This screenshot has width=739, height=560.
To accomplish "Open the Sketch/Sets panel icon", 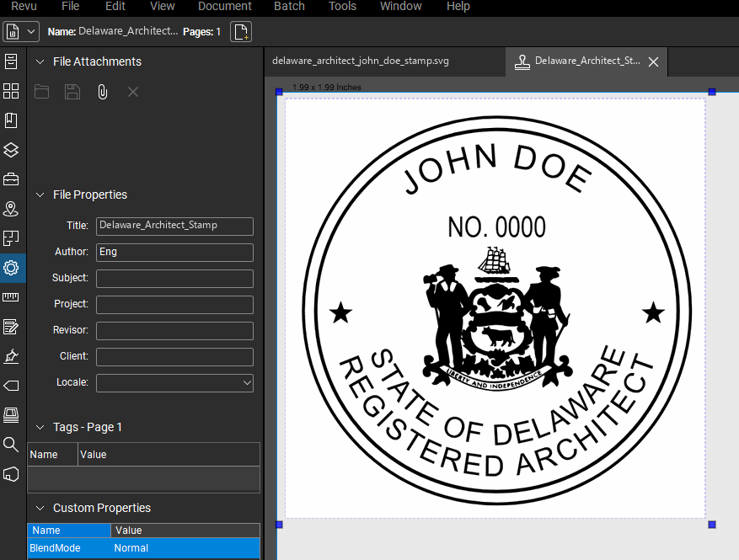I will (x=11, y=238).
